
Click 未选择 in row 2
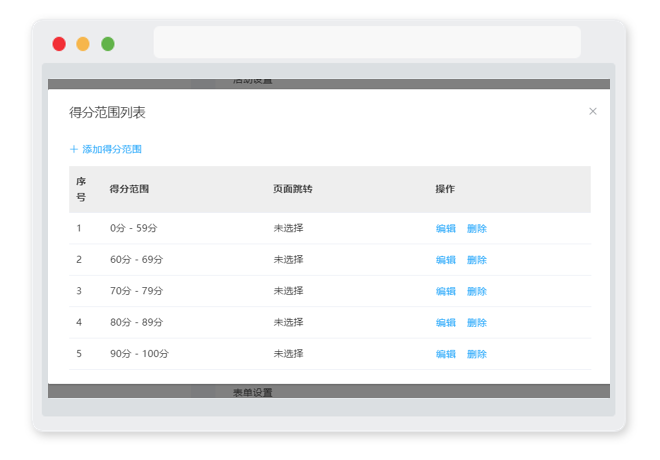[x=288, y=260]
